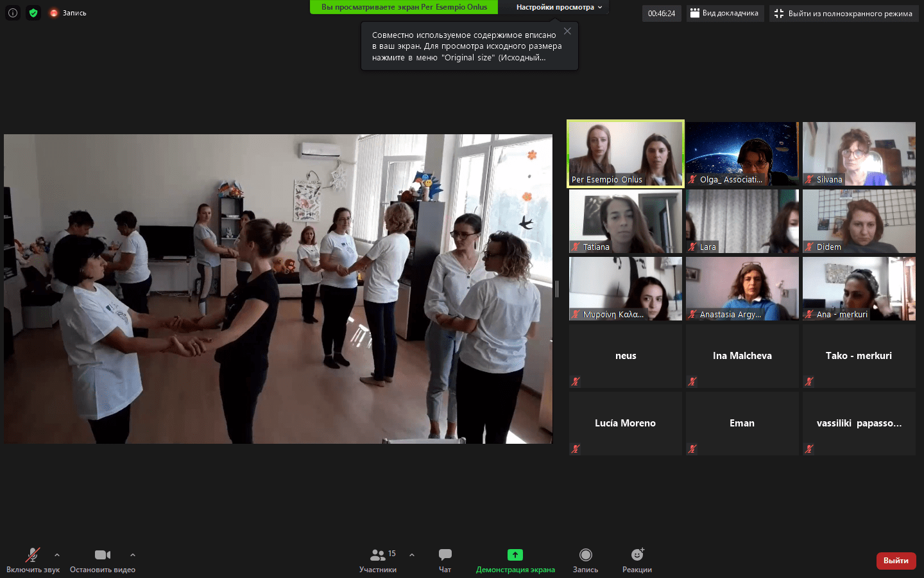924x578 pixels.
Task: Open the Participants list
Action: 378,559
